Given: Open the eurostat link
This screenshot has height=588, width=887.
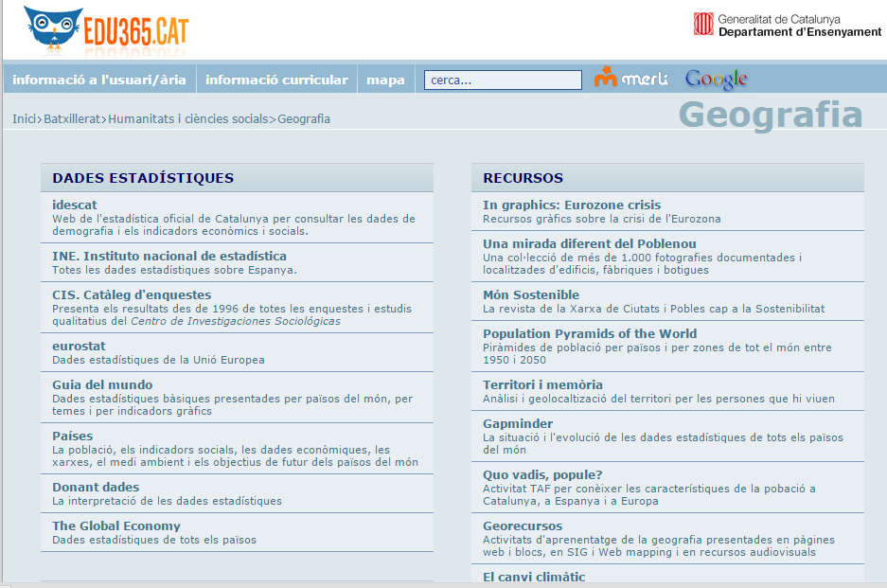Looking at the screenshot, I should (79, 346).
